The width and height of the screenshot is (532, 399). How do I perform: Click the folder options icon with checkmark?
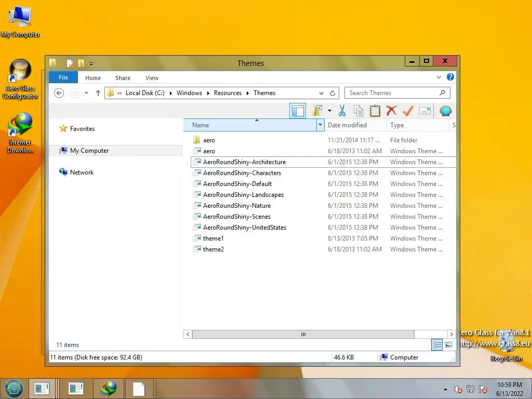[x=317, y=111]
